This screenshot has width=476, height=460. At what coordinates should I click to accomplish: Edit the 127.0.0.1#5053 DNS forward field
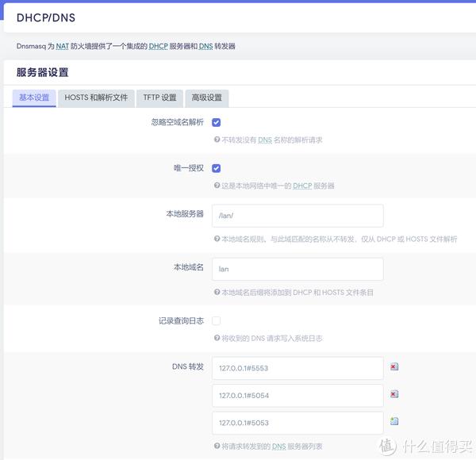coord(297,423)
